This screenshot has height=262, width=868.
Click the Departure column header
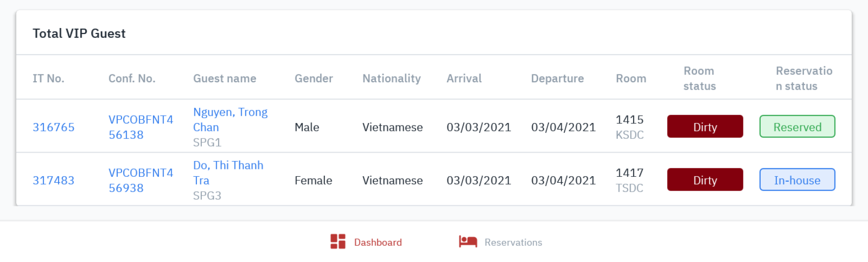coord(557,78)
